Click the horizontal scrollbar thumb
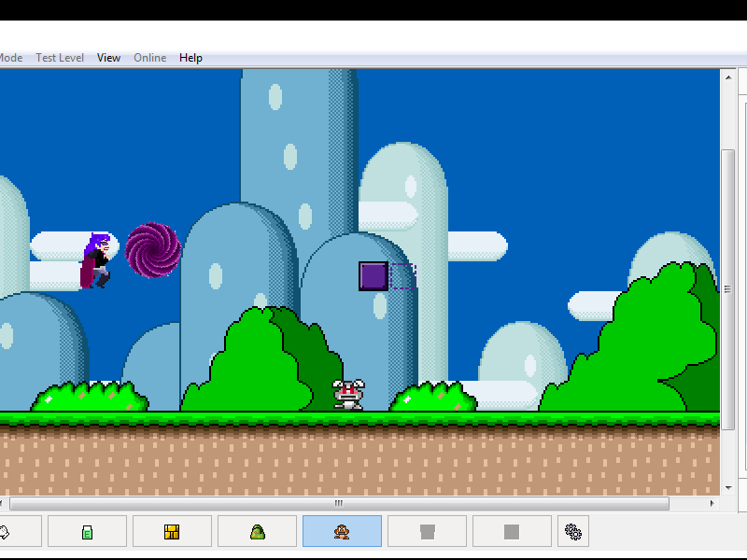 [339, 503]
